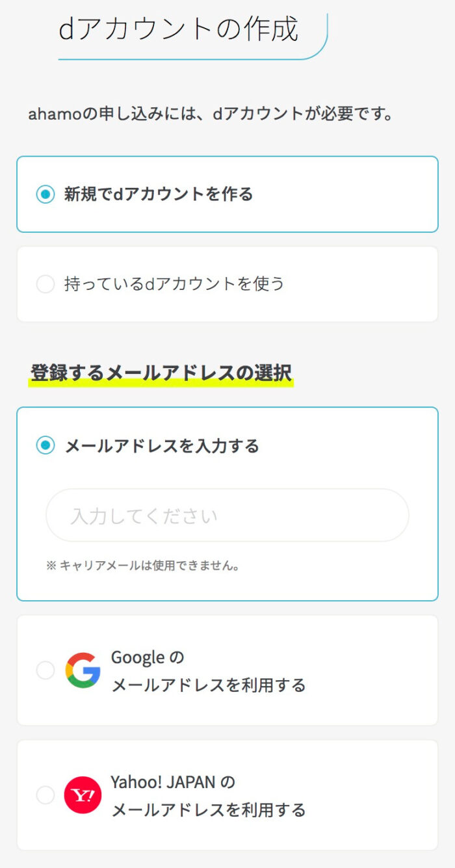Viewport: 455px width, 868px height.
Task: Click the Google logo icon
Action: pyautogui.click(x=83, y=670)
